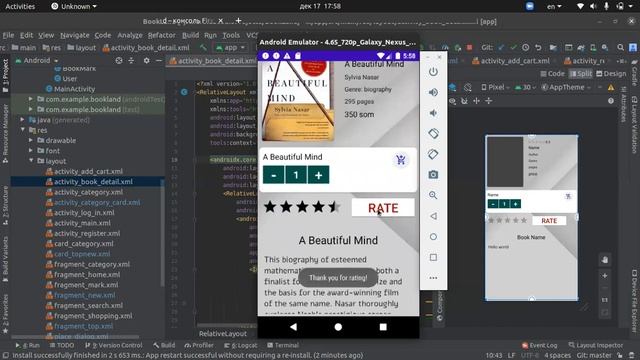The height and width of the screenshot is (360, 640).
Task: Expand com.example.bookland (androidTest) package
Action: [31, 99]
